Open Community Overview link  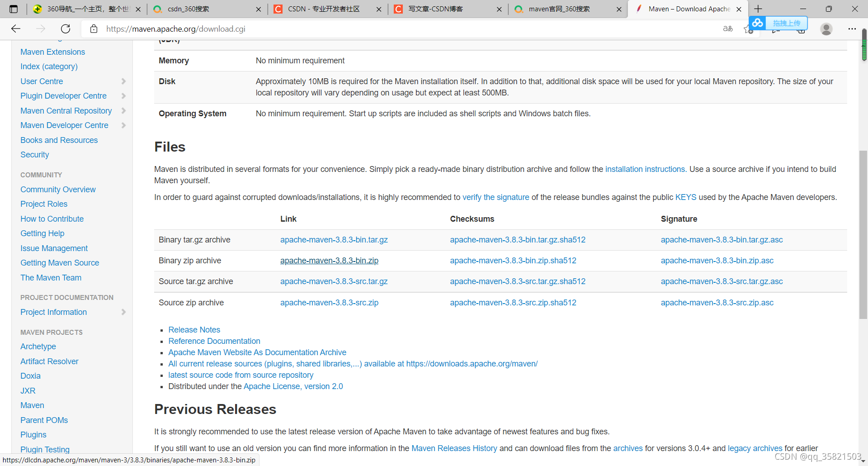tap(58, 190)
